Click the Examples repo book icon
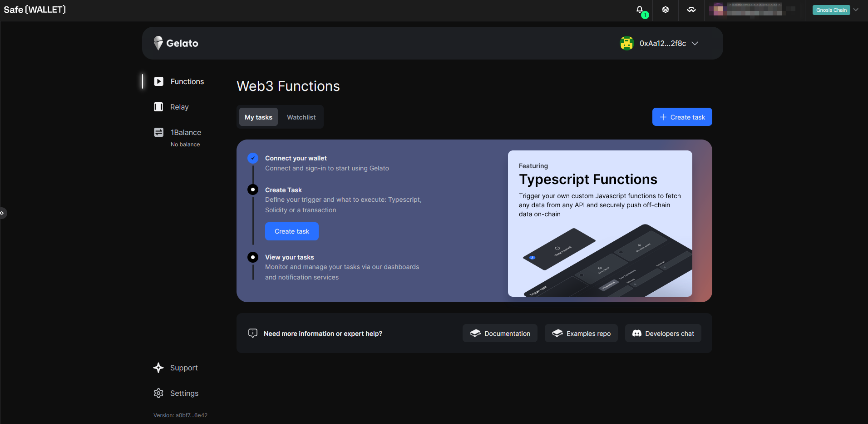This screenshot has width=868, height=424. pyautogui.click(x=557, y=333)
